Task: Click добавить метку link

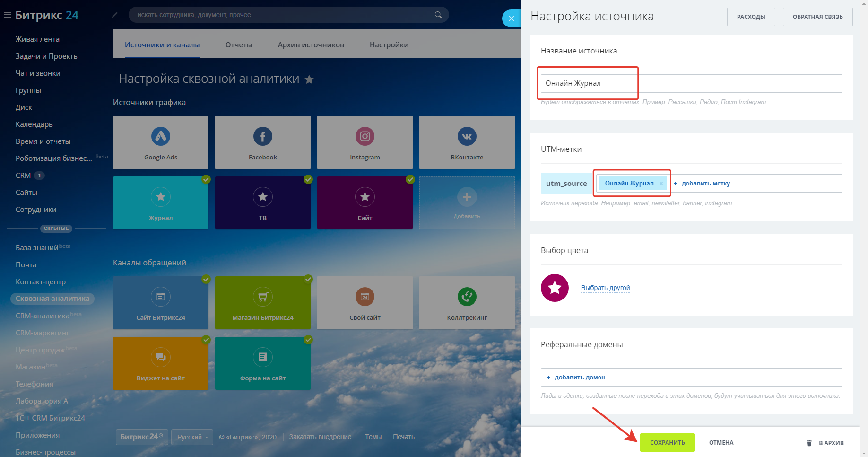Action: click(702, 184)
